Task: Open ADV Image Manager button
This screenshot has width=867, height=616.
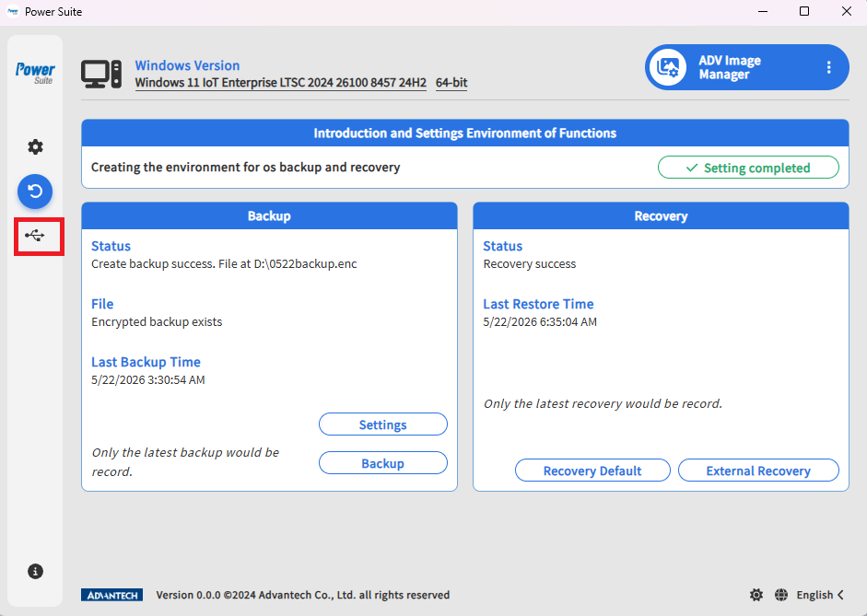Action: [746, 67]
